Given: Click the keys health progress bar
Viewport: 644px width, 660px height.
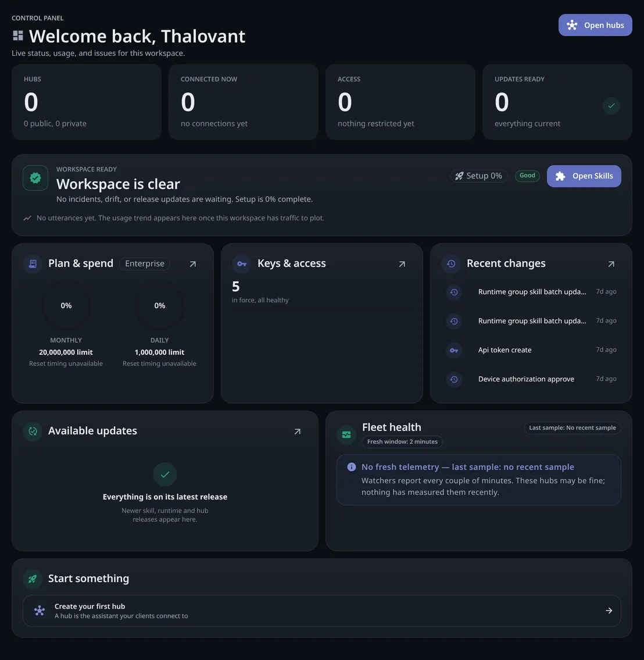Looking at the screenshot, I should click(322, 309).
